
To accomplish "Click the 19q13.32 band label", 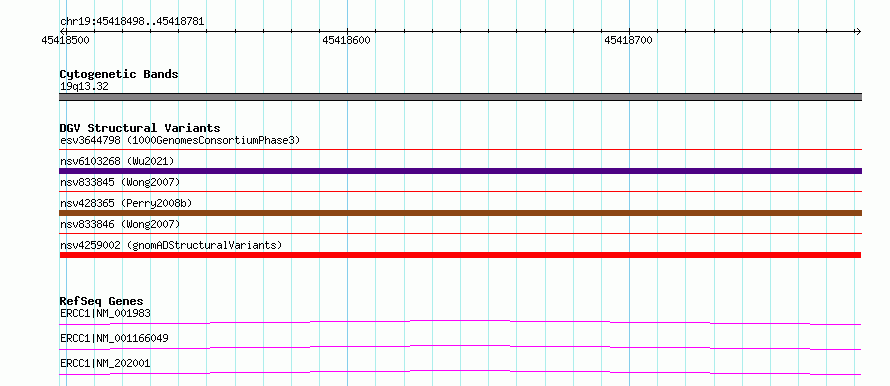I will point(84,87).
